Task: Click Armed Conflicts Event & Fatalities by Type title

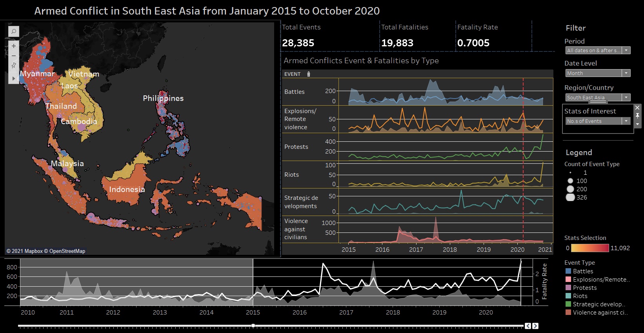Action: [x=361, y=60]
